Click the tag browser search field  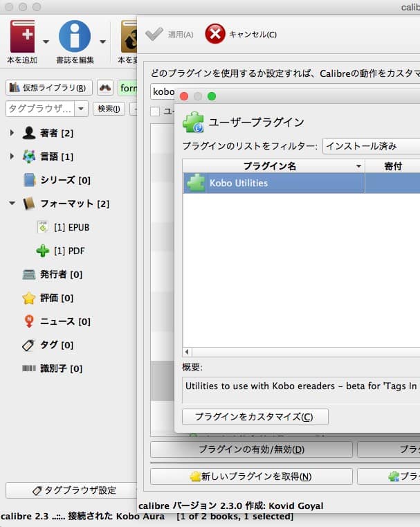point(39,109)
